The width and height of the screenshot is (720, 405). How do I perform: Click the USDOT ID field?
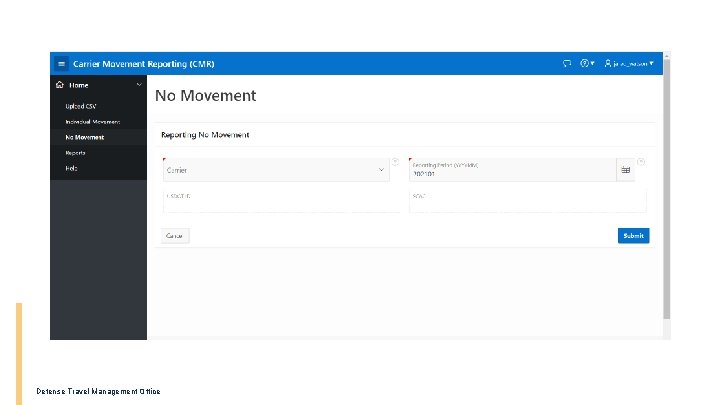(x=281, y=201)
